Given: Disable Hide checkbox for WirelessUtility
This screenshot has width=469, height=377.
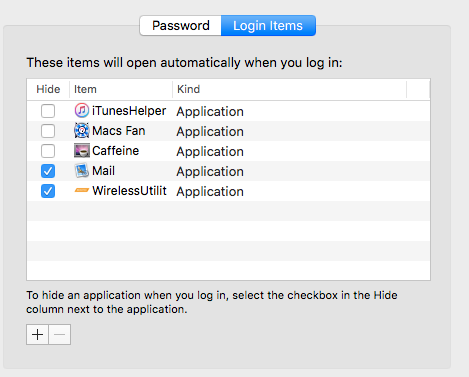Looking at the screenshot, I should [x=48, y=191].
